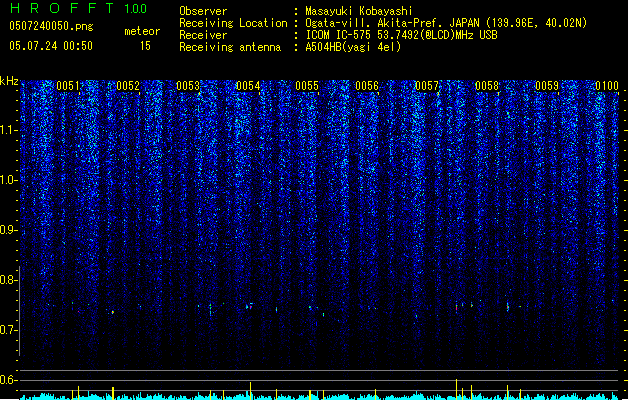Click the 0053 time marker
Screen dimensions: 629x400
188,86
